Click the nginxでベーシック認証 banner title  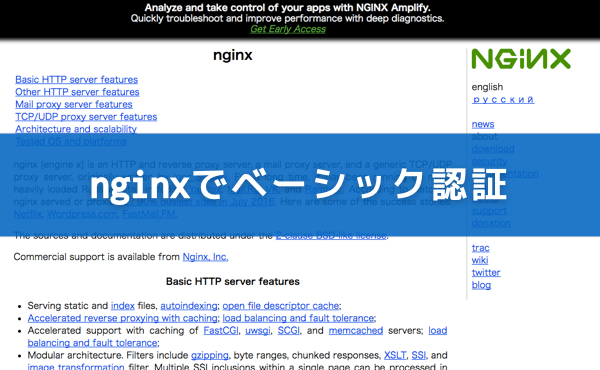tap(298, 185)
